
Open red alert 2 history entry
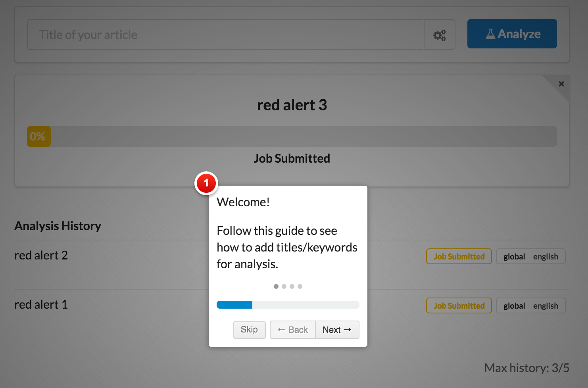point(41,255)
